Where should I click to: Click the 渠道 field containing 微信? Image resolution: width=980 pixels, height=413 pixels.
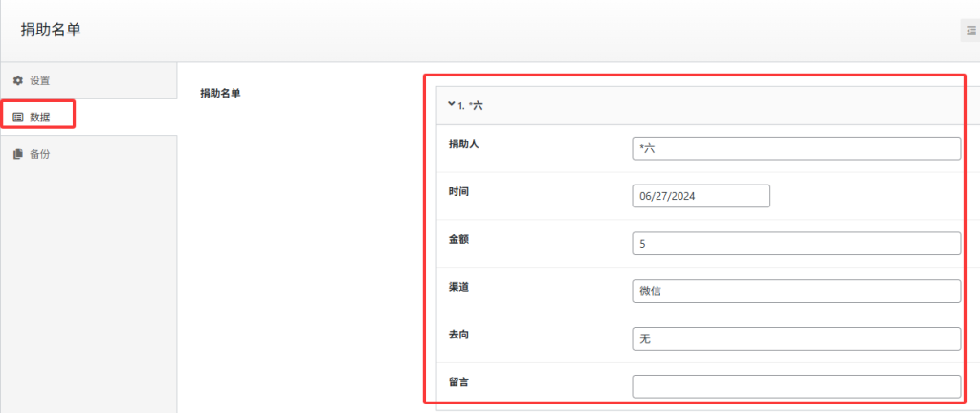pos(795,292)
